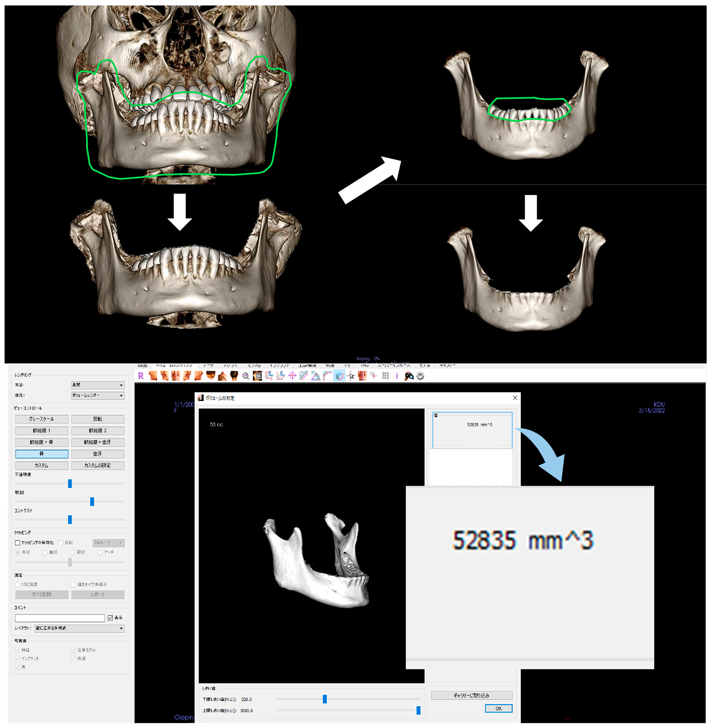
Task: Click the camera capture icon
Action: 409,376
